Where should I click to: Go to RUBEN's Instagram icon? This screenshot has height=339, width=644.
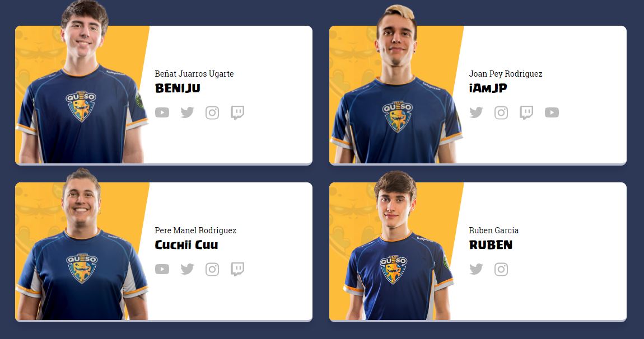tap(501, 269)
